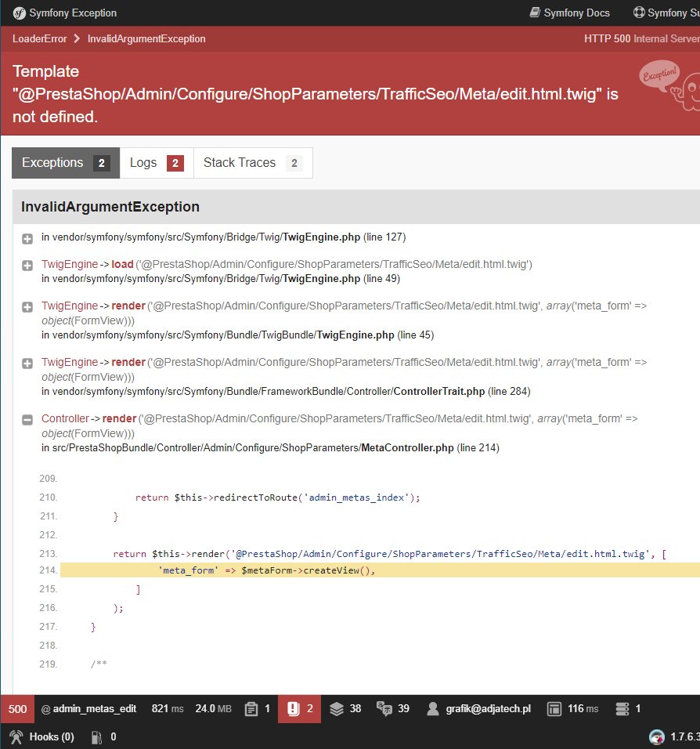Expand the ControllerTrait.php render trace
700x749 pixels.
[x=27, y=364]
